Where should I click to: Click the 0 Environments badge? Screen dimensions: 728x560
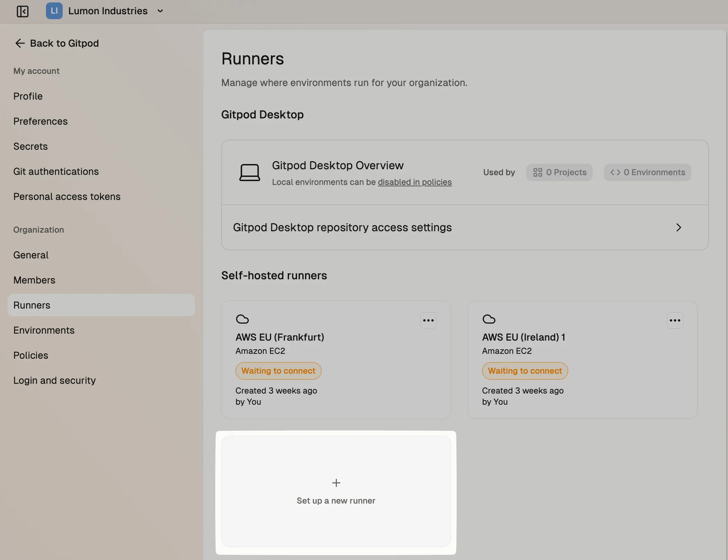point(648,172)
